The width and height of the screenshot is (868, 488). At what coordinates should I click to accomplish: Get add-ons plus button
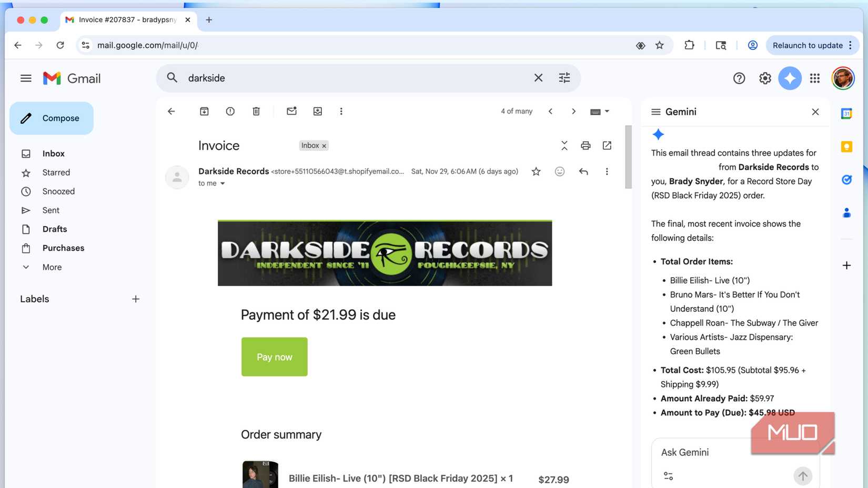846,266
